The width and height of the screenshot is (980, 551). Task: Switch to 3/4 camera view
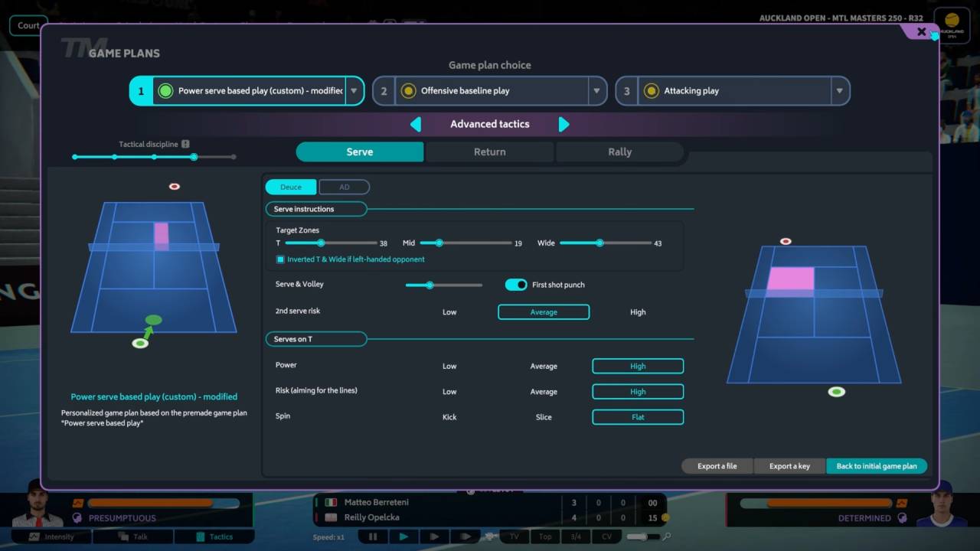coord(576,536)
